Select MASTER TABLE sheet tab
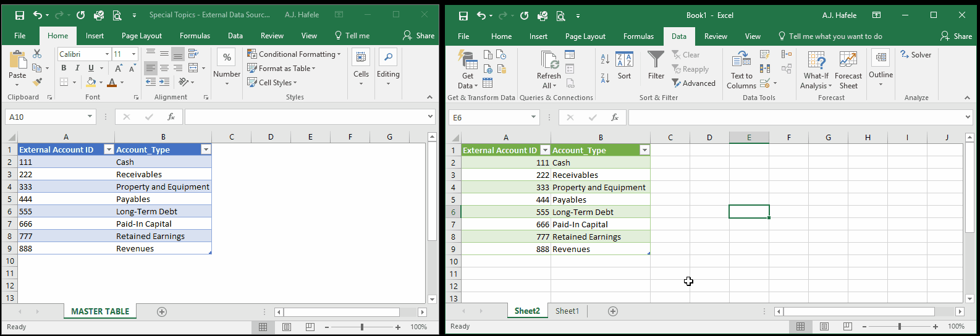 click(100, 311)
